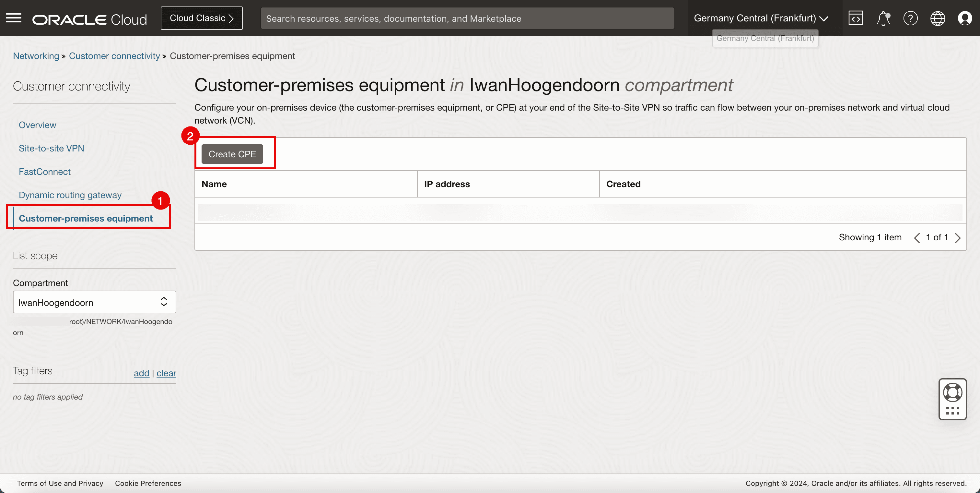The width and height of the screenshot is (980, 493).
Task: Focus the search resources input field
Action: (x=467, y=18)
